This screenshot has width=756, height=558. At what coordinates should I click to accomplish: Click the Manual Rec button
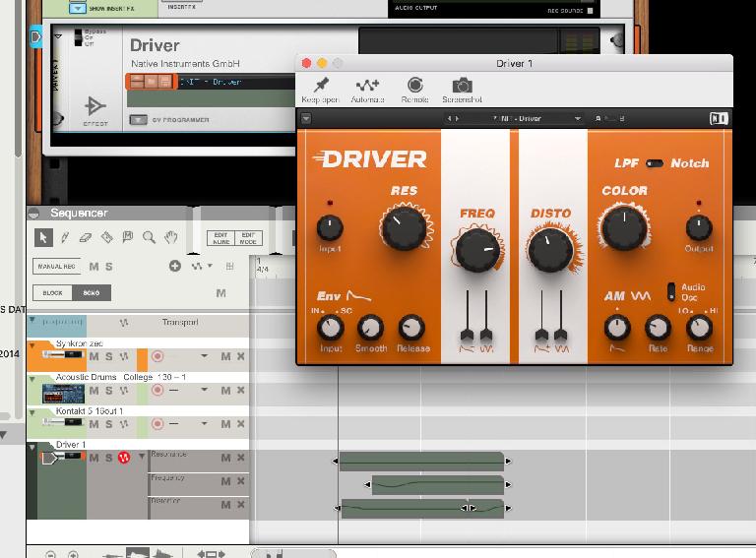pyautogui.click(x=56, y=267)
